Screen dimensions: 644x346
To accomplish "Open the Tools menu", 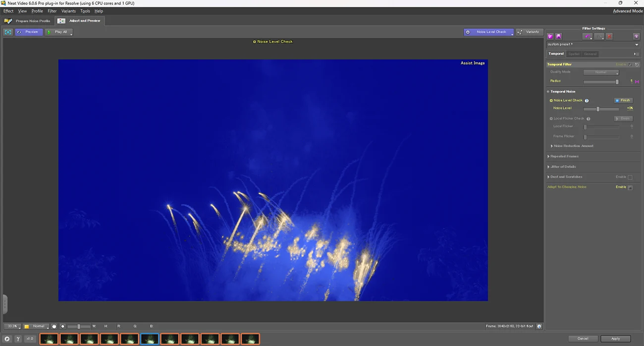I will [x=85, y=11].
